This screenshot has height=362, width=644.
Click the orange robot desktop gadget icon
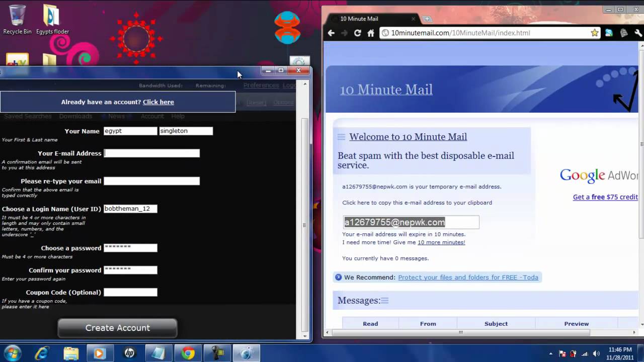click(287, 28)
